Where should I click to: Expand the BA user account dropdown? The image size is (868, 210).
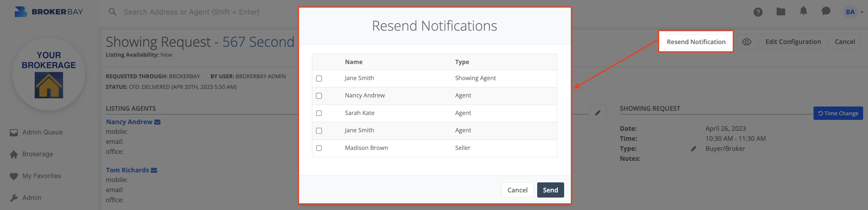point(854,12)
